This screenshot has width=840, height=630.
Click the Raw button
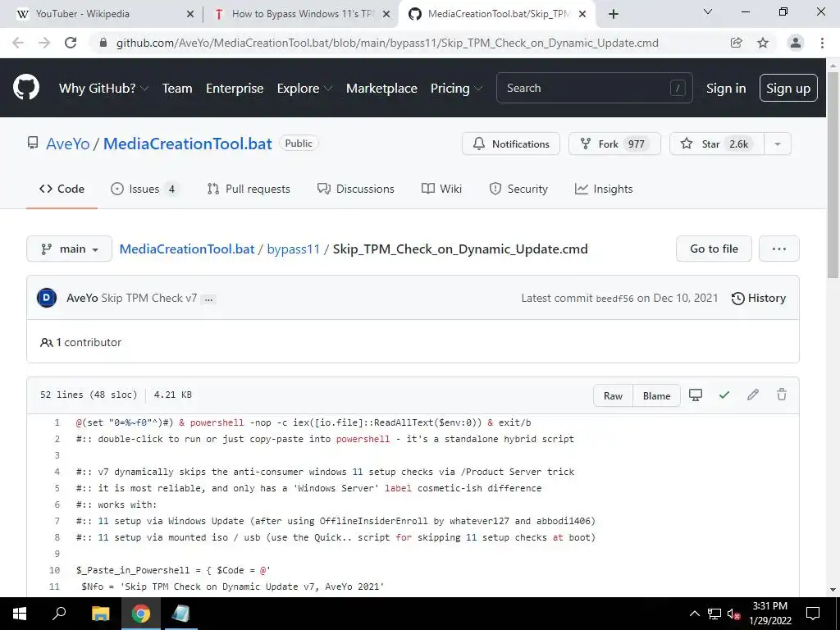point(613,395)
